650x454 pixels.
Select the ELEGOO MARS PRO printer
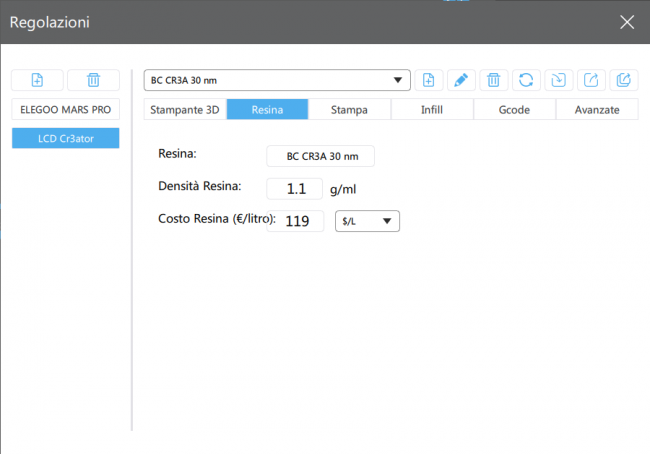tap(66, 109)
